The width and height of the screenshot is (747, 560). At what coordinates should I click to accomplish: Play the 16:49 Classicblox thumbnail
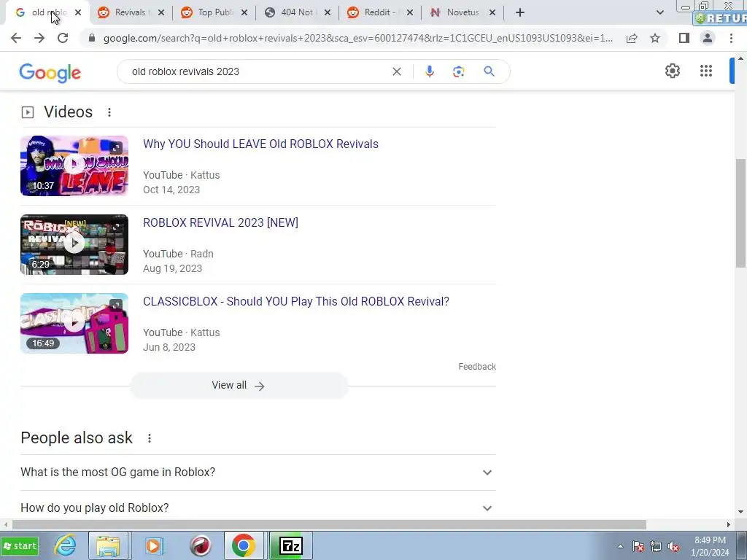click(x=74, y=323)
